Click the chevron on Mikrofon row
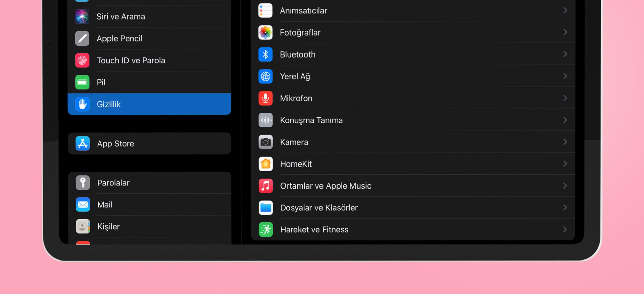The height and width of the screenshot is (294, 644). [x=565, y=98]
